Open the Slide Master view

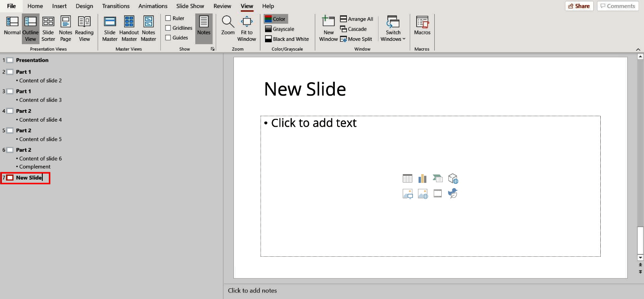point(109,28)
